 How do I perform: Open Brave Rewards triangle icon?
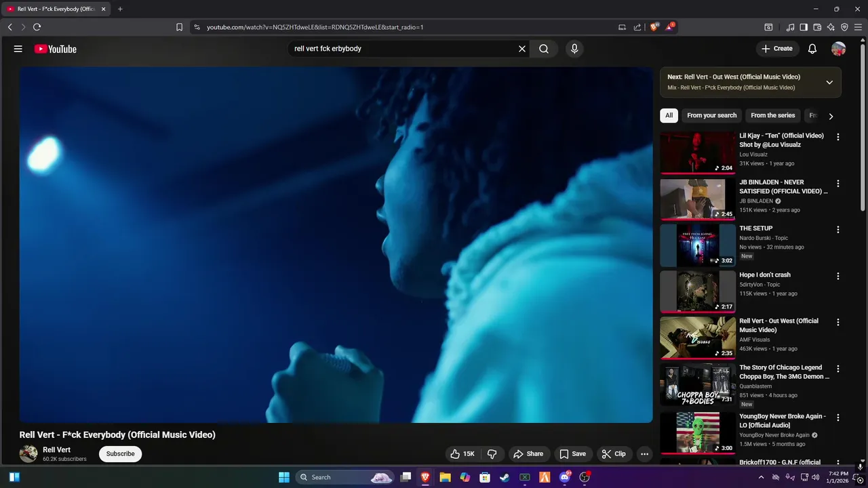(670, 27)
